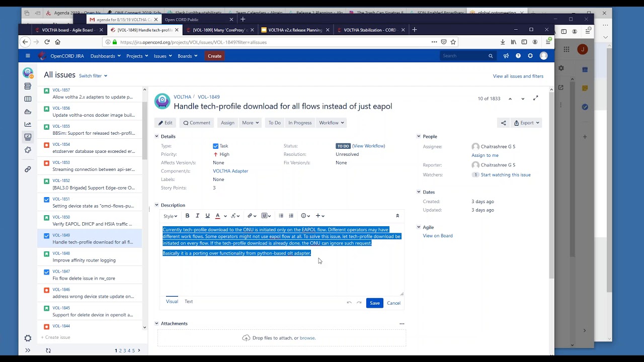Image resolution: width=644 pixels, height=362 pixels.
Task: Open attachments options three-dot menu
Action: click(402, 324)
